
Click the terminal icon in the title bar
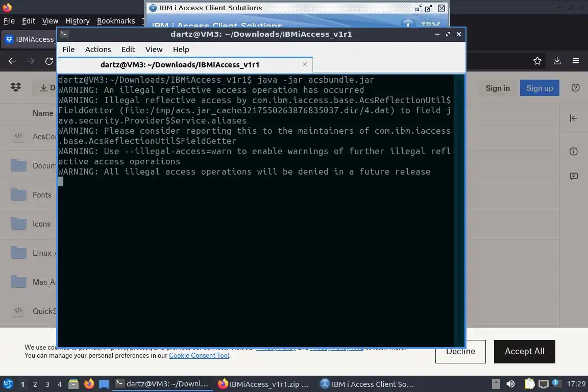(64, 34)
